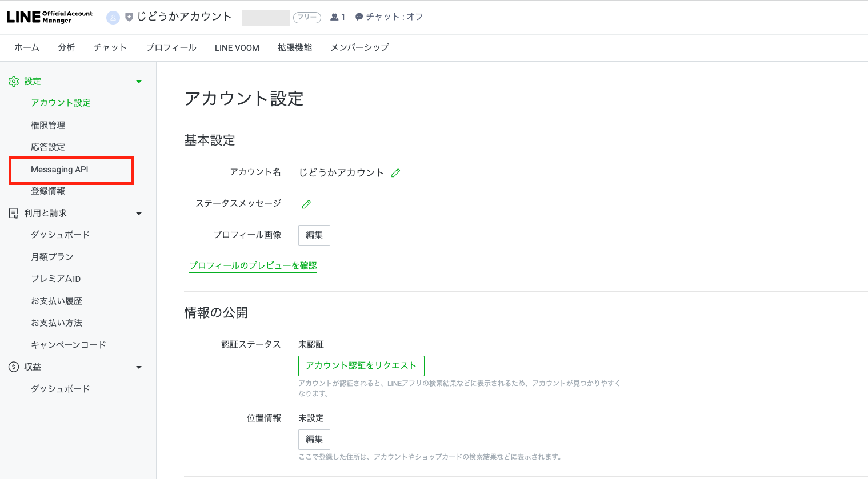Click 編集 button under 位置情報
Viewport: 868px width, 479px height.
tap(314, 440)
